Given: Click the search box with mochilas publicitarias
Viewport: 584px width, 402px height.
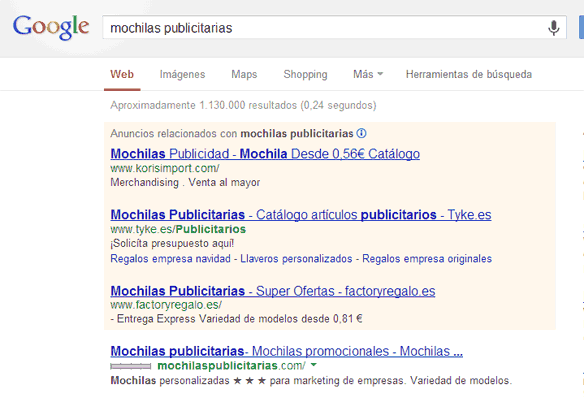Looking at the screenshot, I should click(334, 27).
